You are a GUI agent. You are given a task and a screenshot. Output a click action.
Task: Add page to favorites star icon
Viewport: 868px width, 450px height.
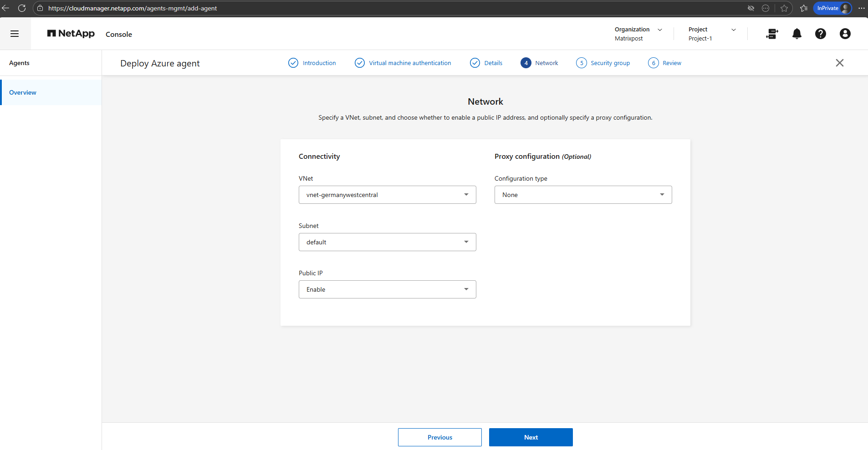[784, 8]
